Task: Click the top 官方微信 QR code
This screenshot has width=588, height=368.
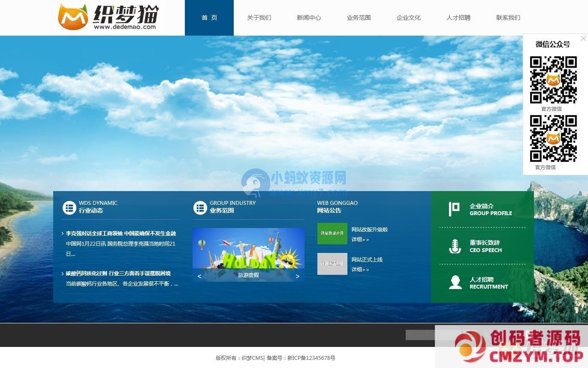Action: (x=553, y=80)
